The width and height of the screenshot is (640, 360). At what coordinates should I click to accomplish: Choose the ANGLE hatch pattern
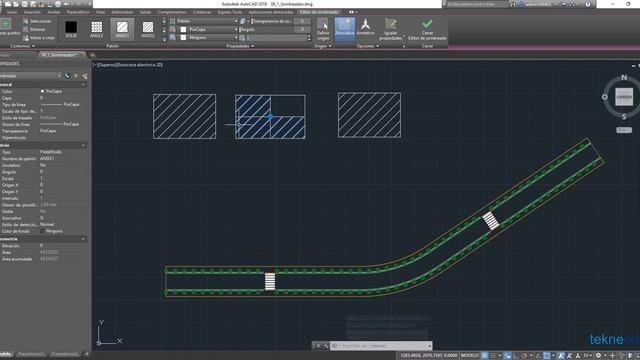[97, 29]
